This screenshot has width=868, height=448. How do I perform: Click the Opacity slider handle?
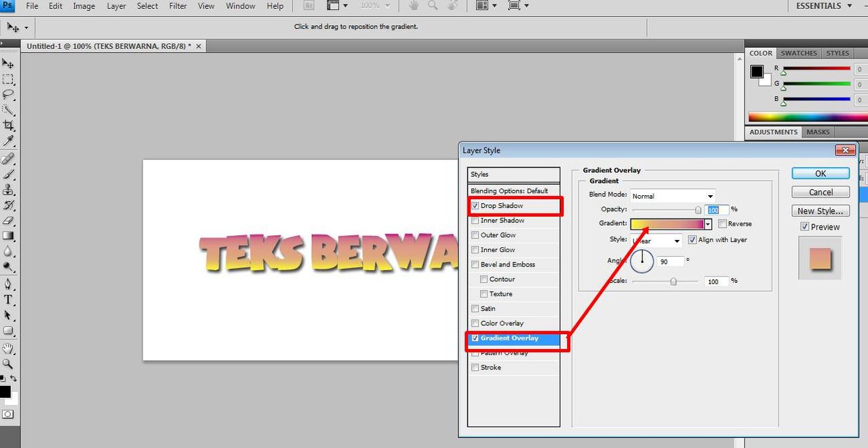point(698,210)
